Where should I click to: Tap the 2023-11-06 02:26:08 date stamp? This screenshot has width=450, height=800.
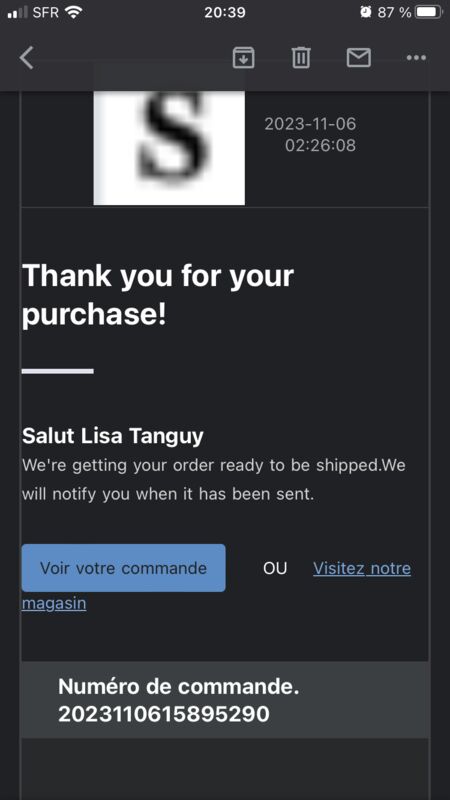310,135
